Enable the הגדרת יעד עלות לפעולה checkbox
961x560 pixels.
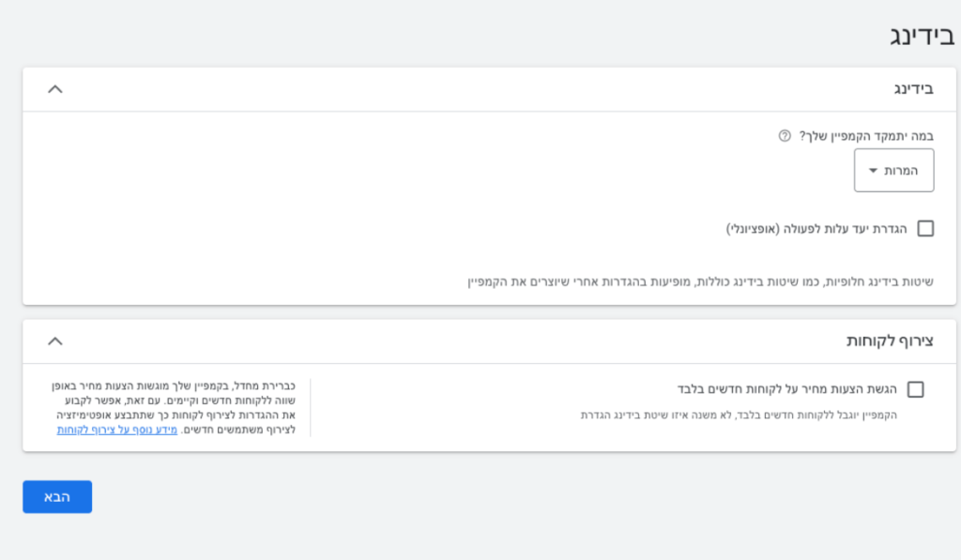[925, 228]
